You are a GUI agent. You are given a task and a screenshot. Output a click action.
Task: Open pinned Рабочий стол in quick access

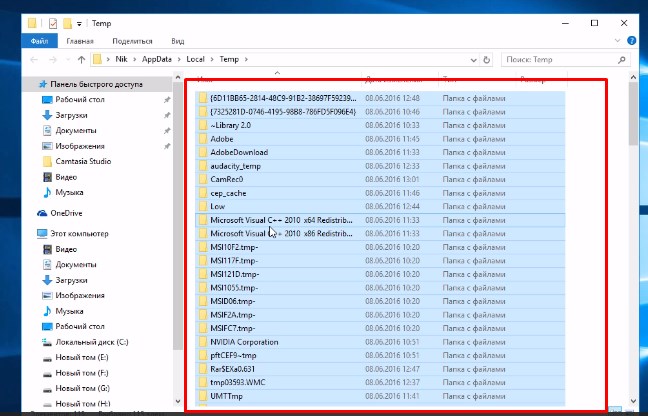pos(80,100)
